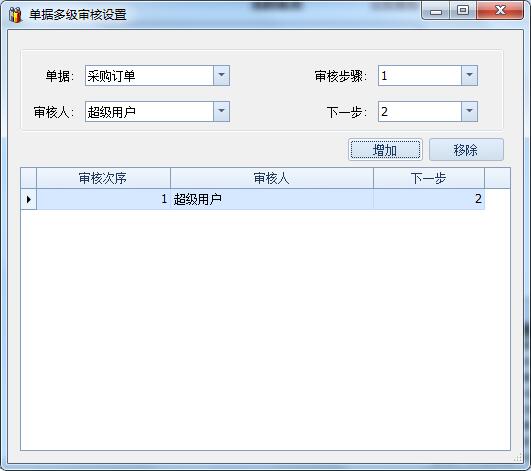This screenshot has width=531, height=471.
Task: Select the 审核次序 cell with value 1
Action: click(x=103, y=199)
